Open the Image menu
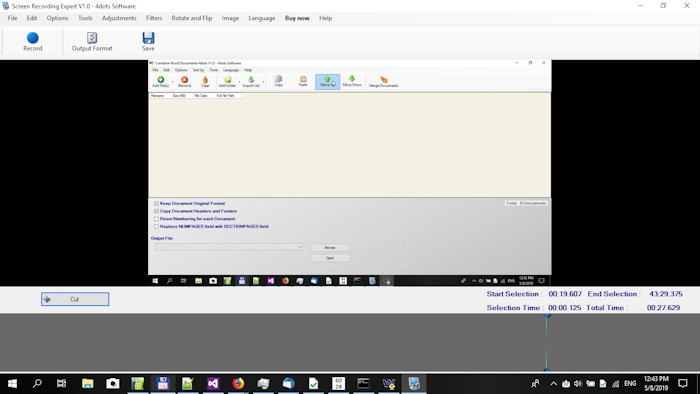This screenshot has height=394, width=700. (230, 18)
